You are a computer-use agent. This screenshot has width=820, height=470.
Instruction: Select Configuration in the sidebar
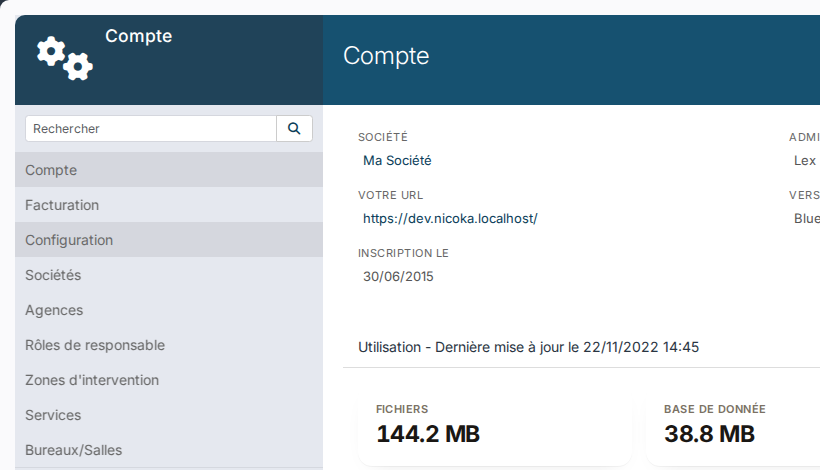[169, 240]
